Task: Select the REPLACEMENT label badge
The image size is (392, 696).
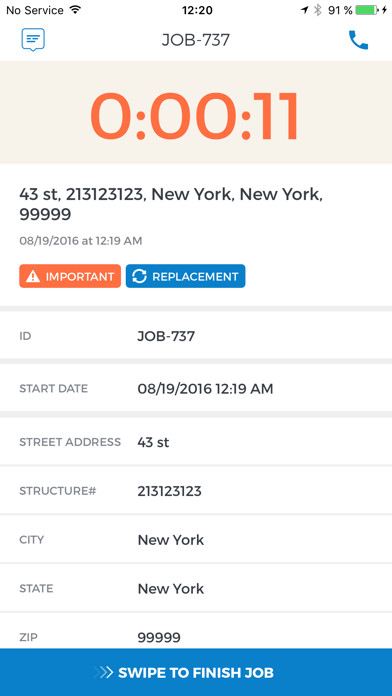Action: click(x=186, y=276)
